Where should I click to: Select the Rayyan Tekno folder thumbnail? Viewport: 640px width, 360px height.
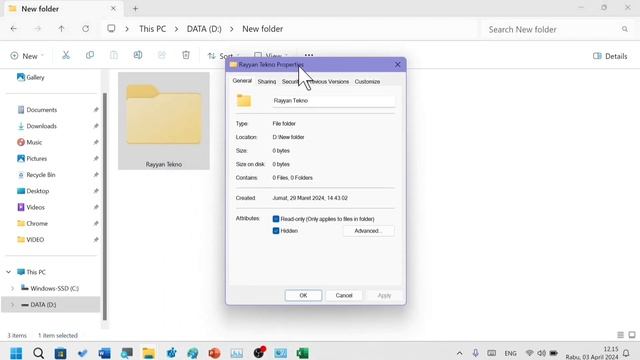164,121
